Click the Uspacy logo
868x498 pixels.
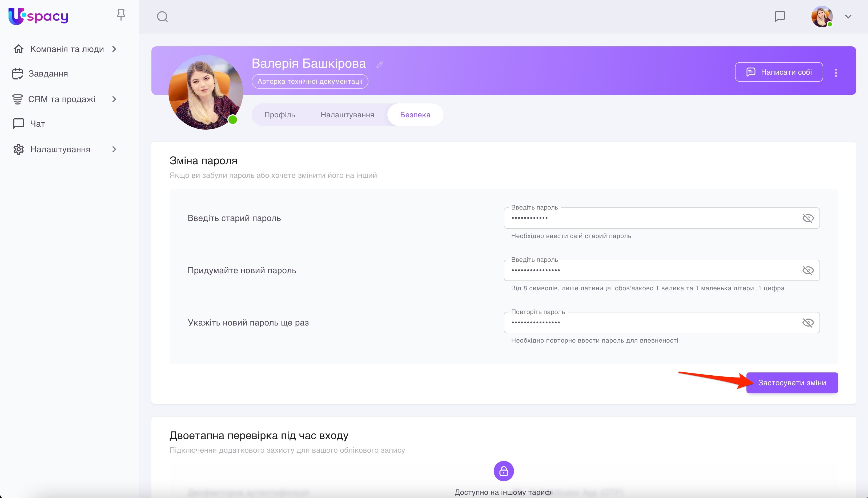pos(38,16)
